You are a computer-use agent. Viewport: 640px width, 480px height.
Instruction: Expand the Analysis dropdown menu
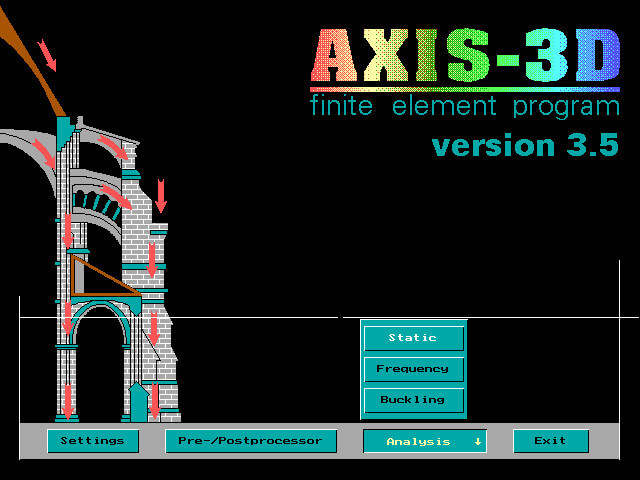coord(424,441)
